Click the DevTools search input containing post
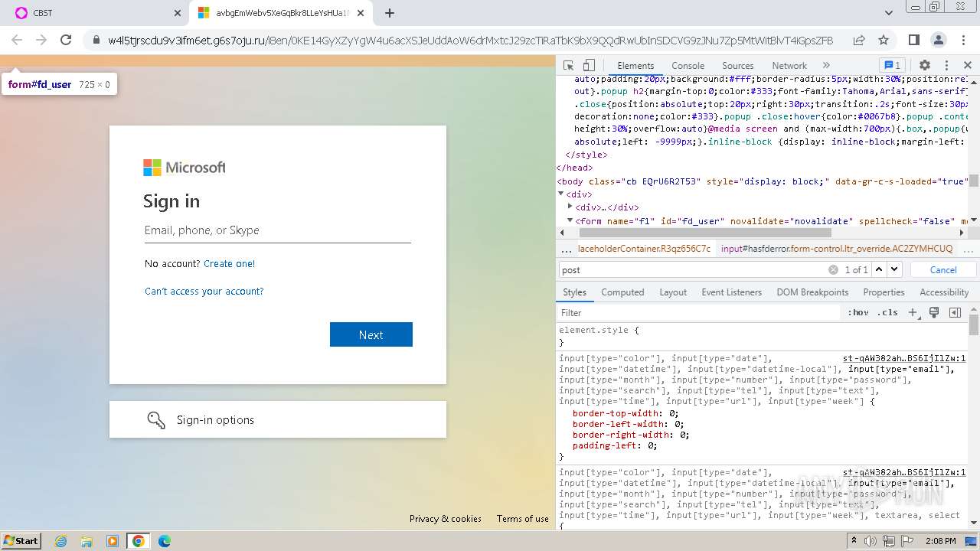Image resolution: width=980 pixels, height=551 pixels. 693,269
